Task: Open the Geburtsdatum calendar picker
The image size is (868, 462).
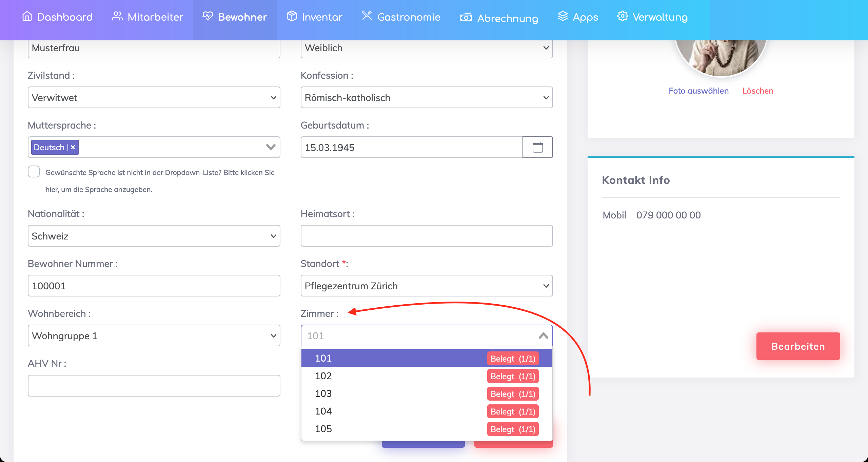Action: 537,147
